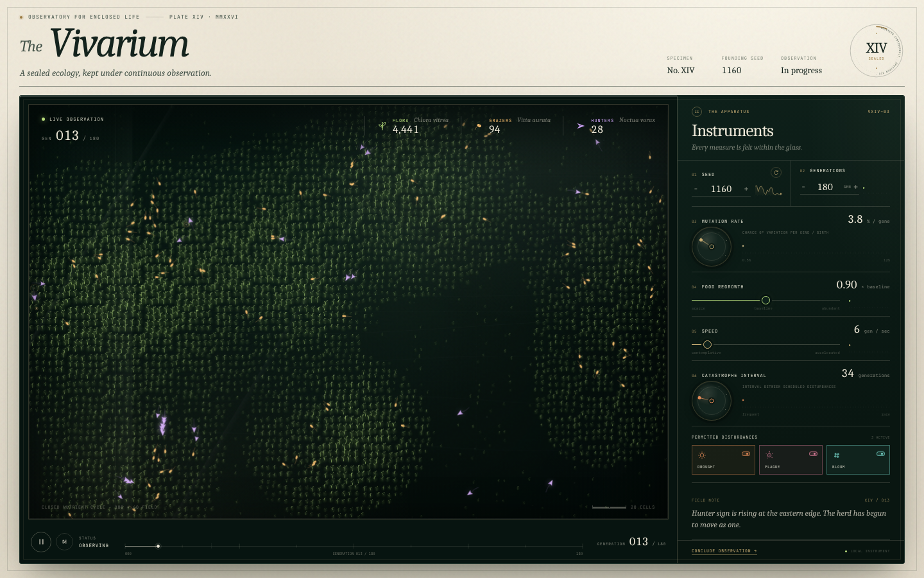This screenshot has width=924, height=578.
Task: Click the Hunters count 28
Action: point(597,130)
